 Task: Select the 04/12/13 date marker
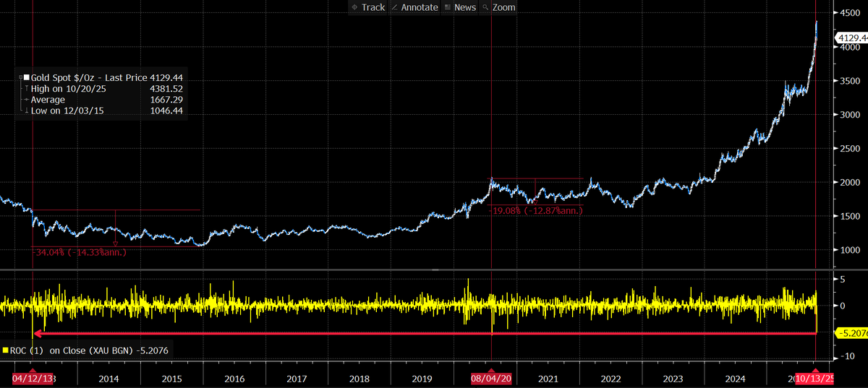click(x=32, y=379)
